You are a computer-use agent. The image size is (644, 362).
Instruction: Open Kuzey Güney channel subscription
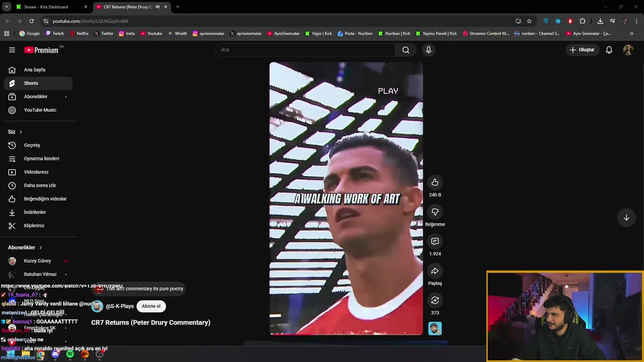click(38, 261)
